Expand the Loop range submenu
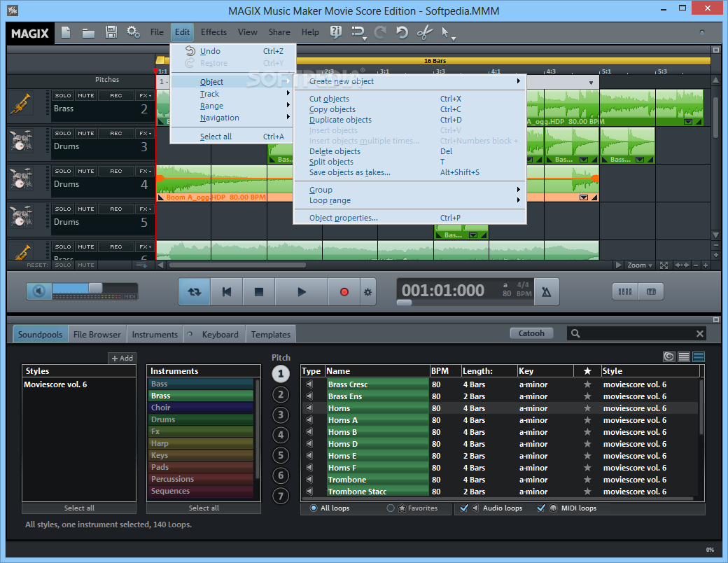Screen dimensions: 728x563 [x=410, y=200]
